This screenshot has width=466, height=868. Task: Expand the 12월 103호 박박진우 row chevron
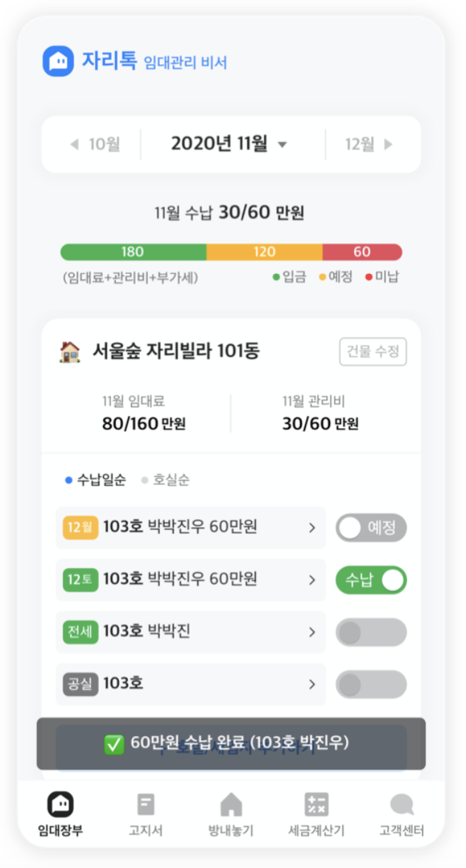[x=312, y=528]
